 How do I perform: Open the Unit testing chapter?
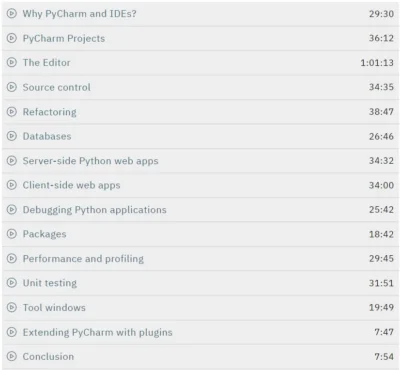50,283
